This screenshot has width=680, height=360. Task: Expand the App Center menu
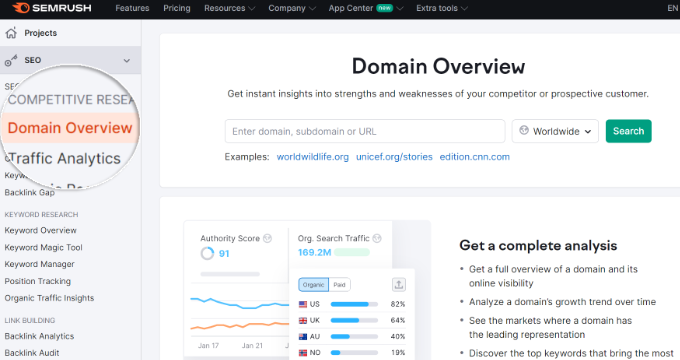coord(366,8)
